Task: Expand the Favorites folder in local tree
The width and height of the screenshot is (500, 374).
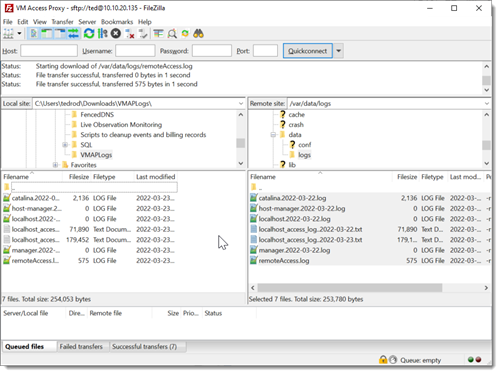Action: 55,165
